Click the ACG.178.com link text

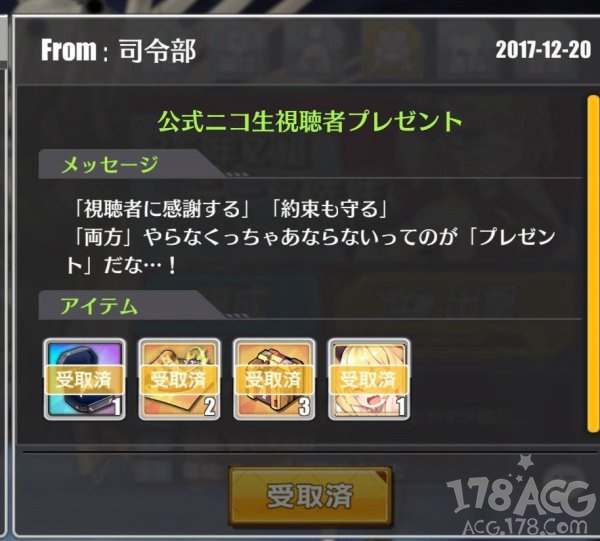525,526
